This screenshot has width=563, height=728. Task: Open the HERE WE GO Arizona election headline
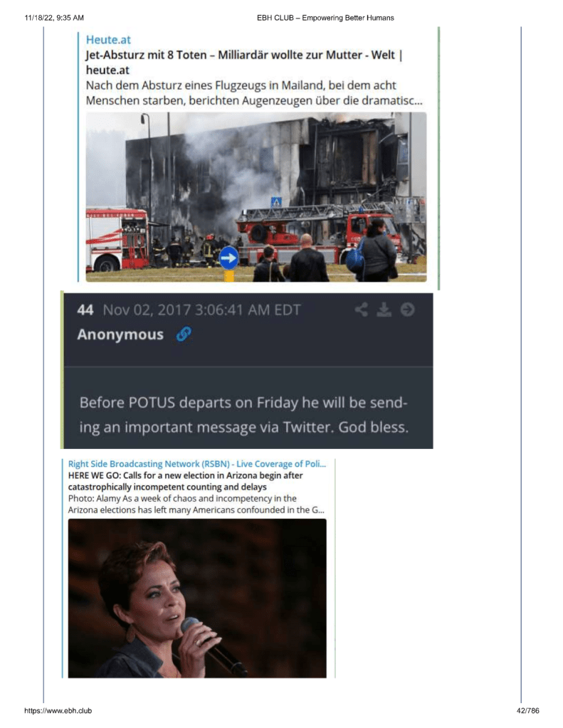(x=185, y=481)
